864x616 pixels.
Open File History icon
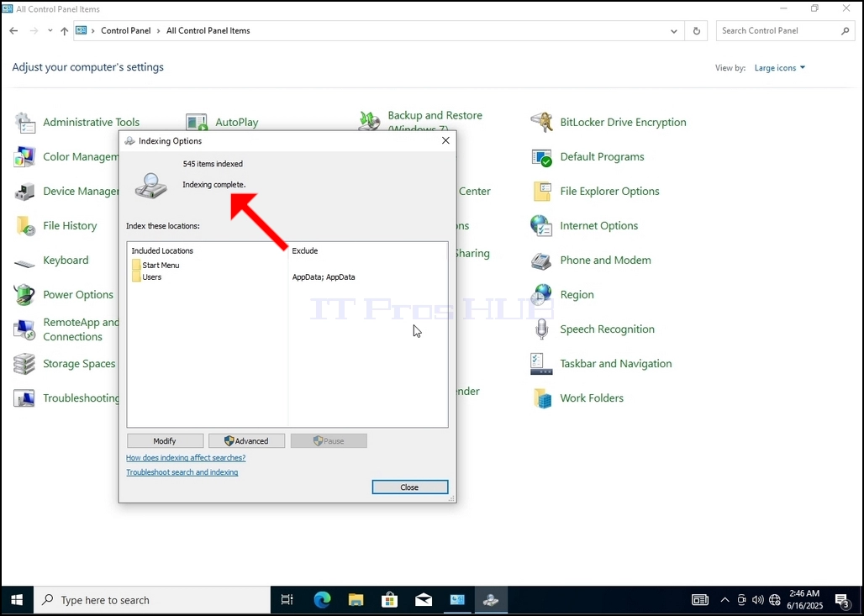(x=25, y=226)
